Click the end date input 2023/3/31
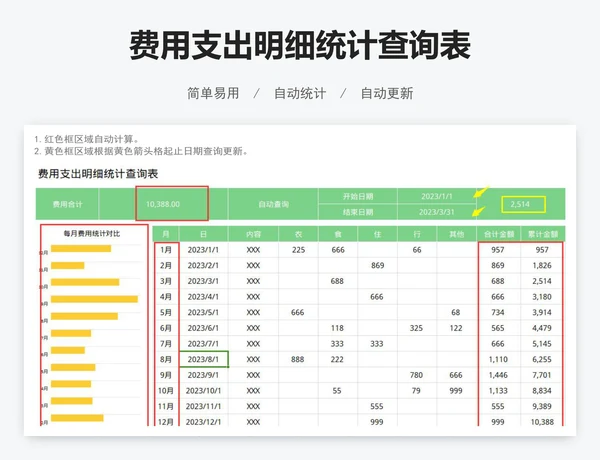Screen dimensions: 600x460 click(437, 212)
